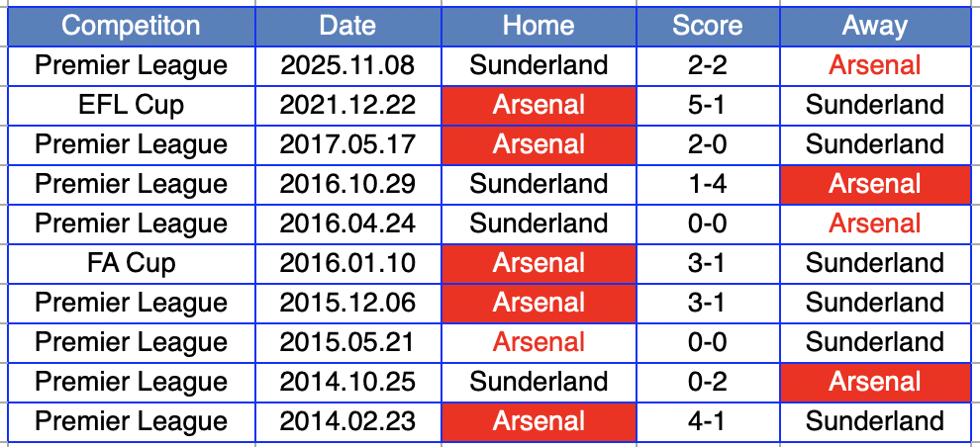
Task: Select the Score header cell
Action: tap(707, 26)
